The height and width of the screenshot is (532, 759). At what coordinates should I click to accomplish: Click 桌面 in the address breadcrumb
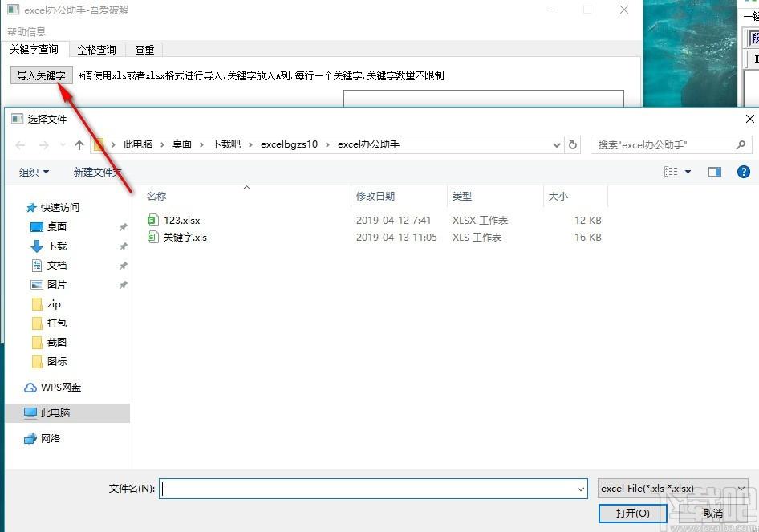pyautogui.click(x=182, y=144)
